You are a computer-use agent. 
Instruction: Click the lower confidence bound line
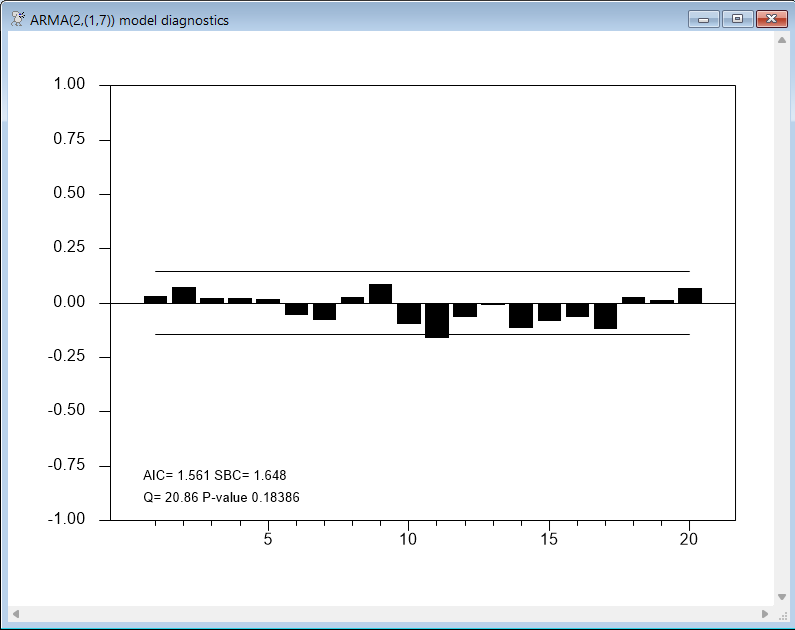420,335
